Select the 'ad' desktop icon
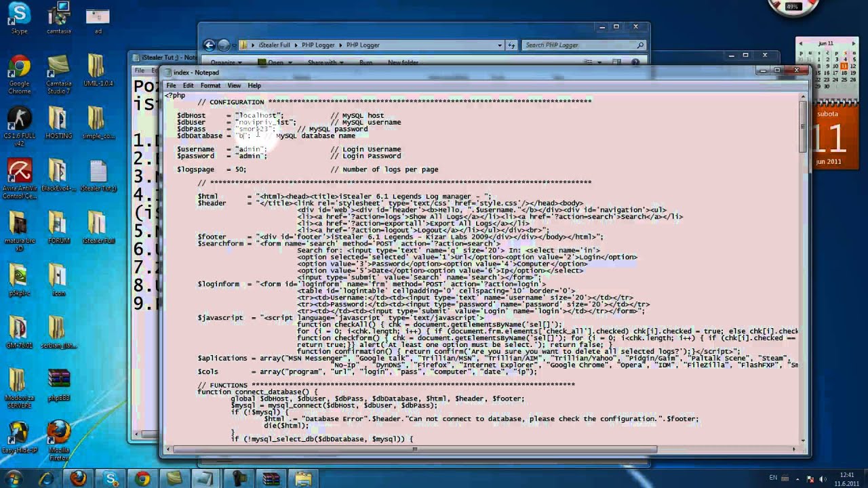 (98, 18)
